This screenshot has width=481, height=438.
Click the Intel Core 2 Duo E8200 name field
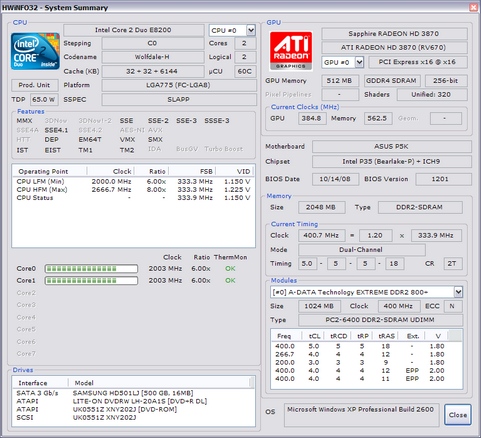(x=134, y=30)
